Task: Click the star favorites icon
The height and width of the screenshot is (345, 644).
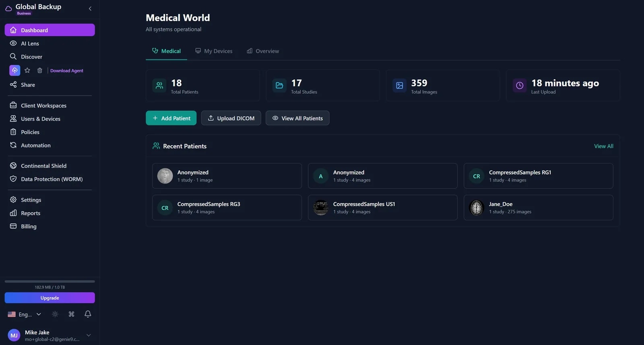Action: pyautogui.click(x=27, y=70)
